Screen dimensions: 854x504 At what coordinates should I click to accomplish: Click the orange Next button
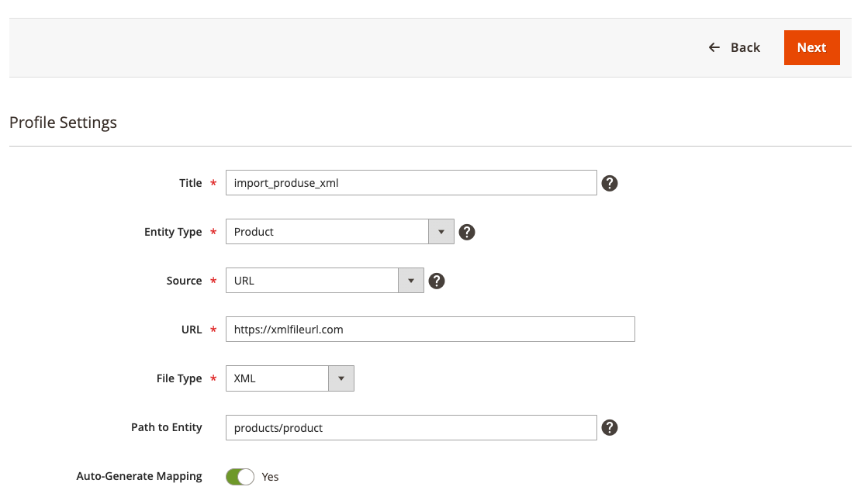(x=811, y=48)
